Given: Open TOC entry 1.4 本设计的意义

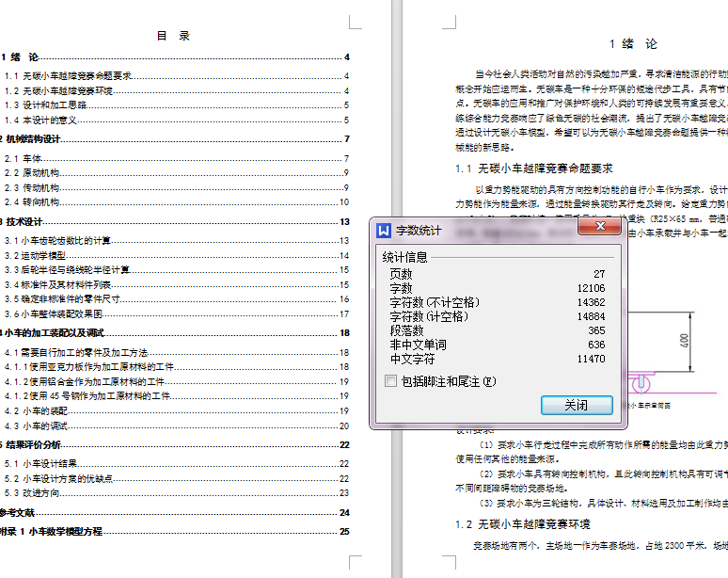Looking at the screenshot, I should 177,120.
